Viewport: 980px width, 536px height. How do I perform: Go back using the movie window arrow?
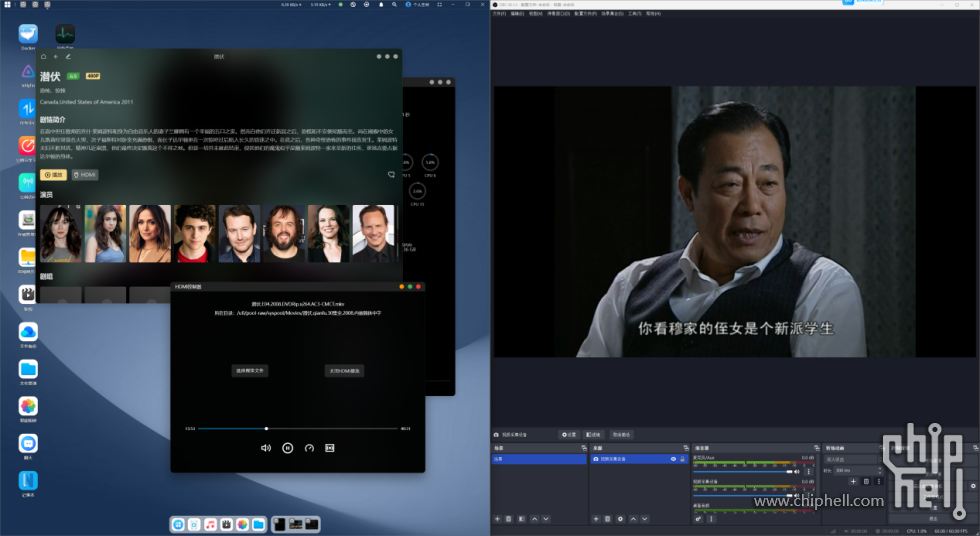[56, 56]
